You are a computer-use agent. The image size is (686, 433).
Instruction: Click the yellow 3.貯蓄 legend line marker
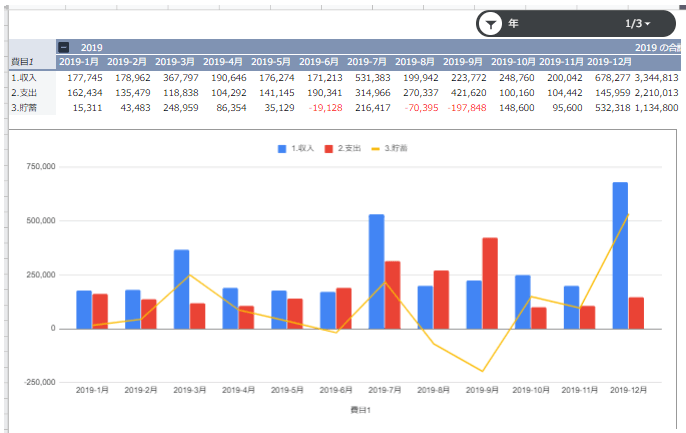[377, 148]
